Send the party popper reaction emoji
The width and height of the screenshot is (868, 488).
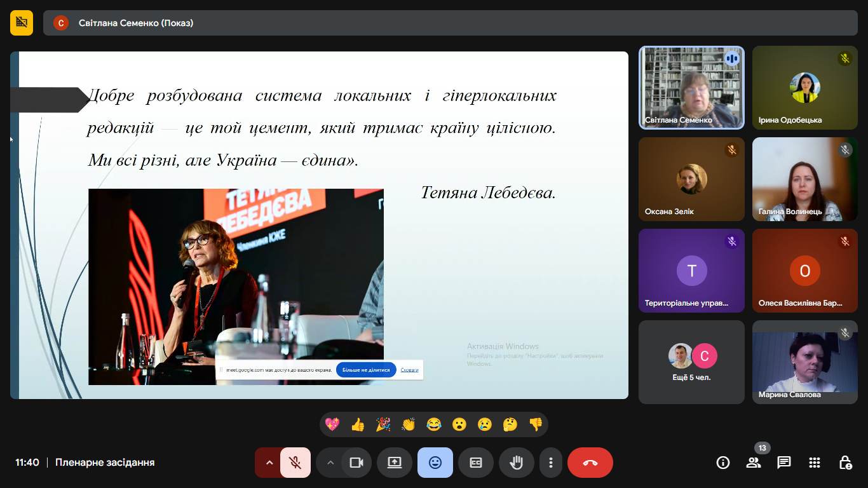pyautogui.click(x=383, y=424)
